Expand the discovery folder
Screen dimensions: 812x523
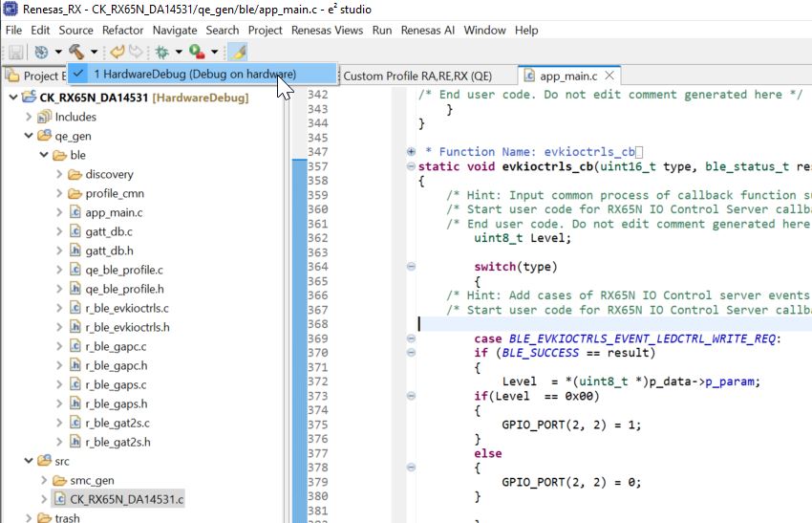(59, 174)
